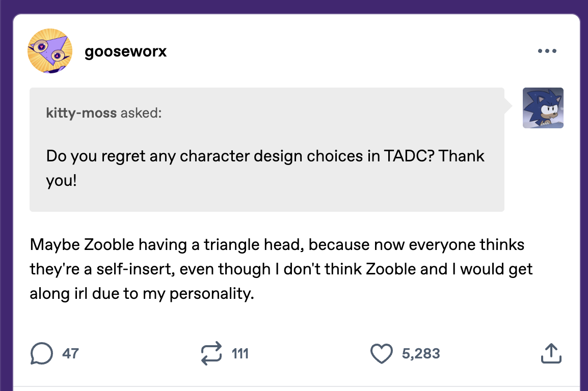Viewport: 588px width, 391px height.
Task: Open the post options three-dot menu
Action: (x=547, y=51)
